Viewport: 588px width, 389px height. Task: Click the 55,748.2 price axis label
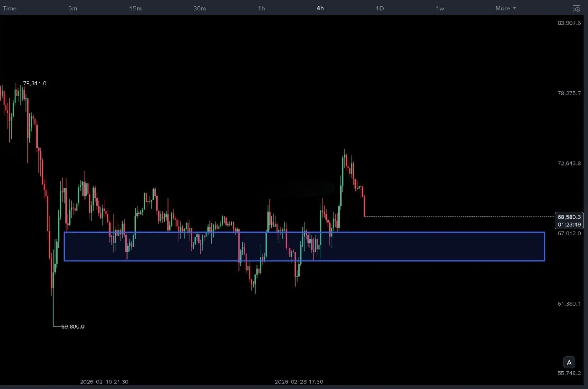pos(569,373)
